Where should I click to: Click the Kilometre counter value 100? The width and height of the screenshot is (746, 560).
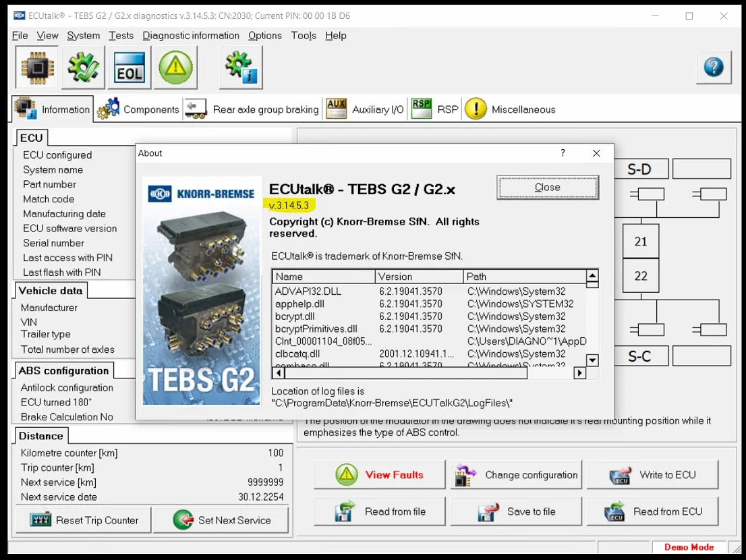275,453
